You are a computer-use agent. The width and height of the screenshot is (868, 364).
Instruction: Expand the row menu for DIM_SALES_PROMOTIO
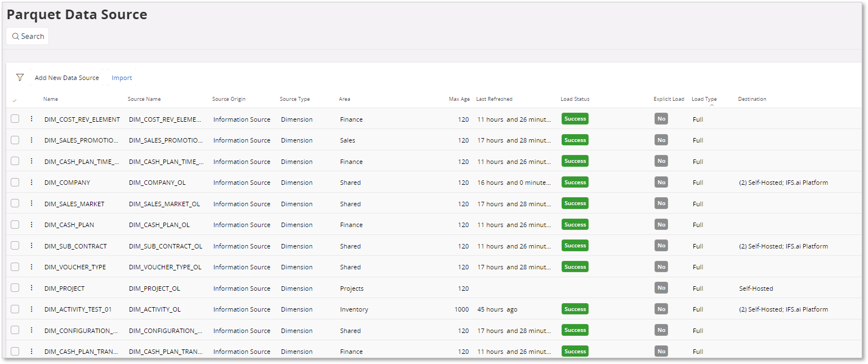click(x=32, y=140)
